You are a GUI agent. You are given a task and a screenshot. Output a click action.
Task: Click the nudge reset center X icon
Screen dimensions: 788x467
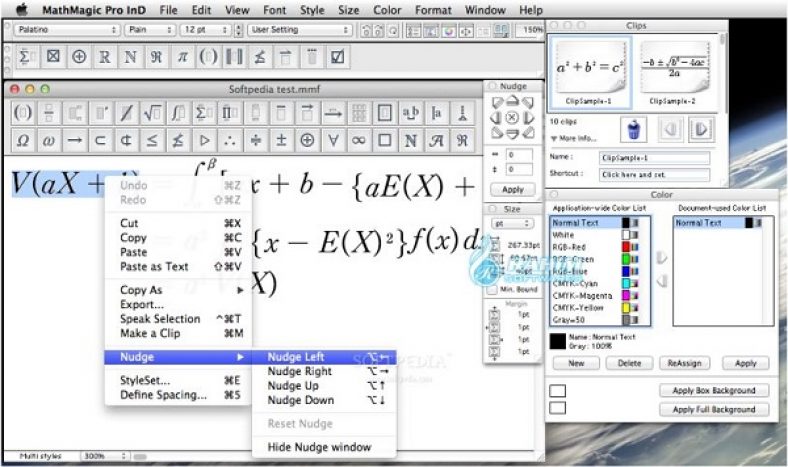pos(512,118)
